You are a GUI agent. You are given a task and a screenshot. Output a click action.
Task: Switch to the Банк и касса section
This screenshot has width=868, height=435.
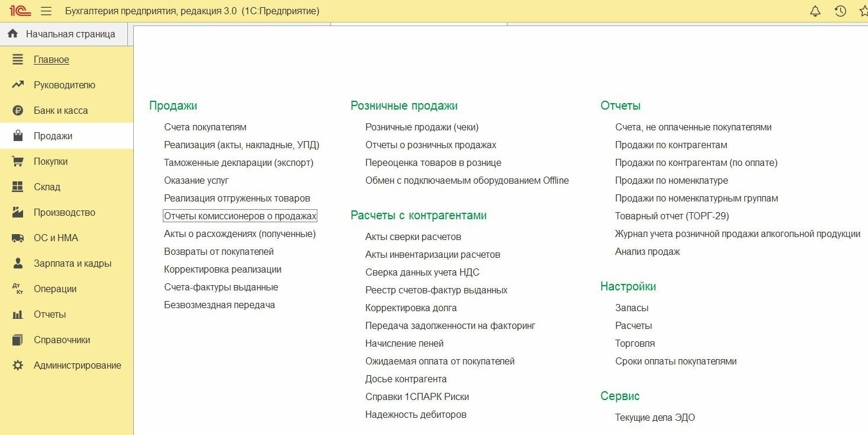pyautogui.click(x=61, y=110)
